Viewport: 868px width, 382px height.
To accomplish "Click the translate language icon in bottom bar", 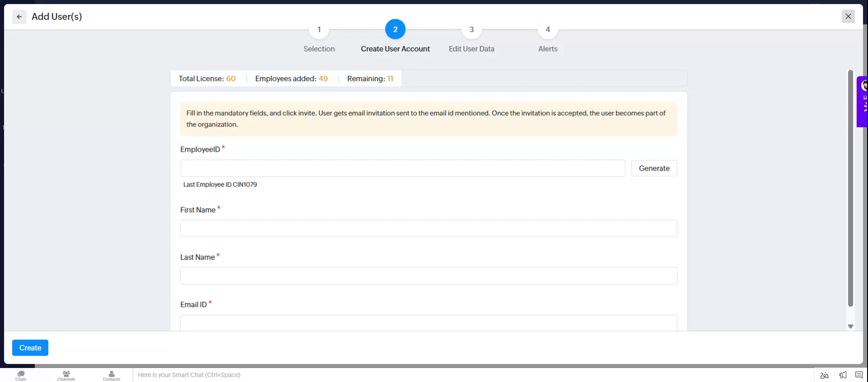I will click(824, 375).
